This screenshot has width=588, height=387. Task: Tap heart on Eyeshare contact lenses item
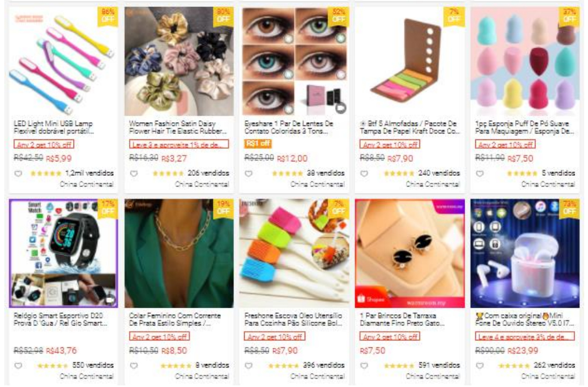[248, 174]
